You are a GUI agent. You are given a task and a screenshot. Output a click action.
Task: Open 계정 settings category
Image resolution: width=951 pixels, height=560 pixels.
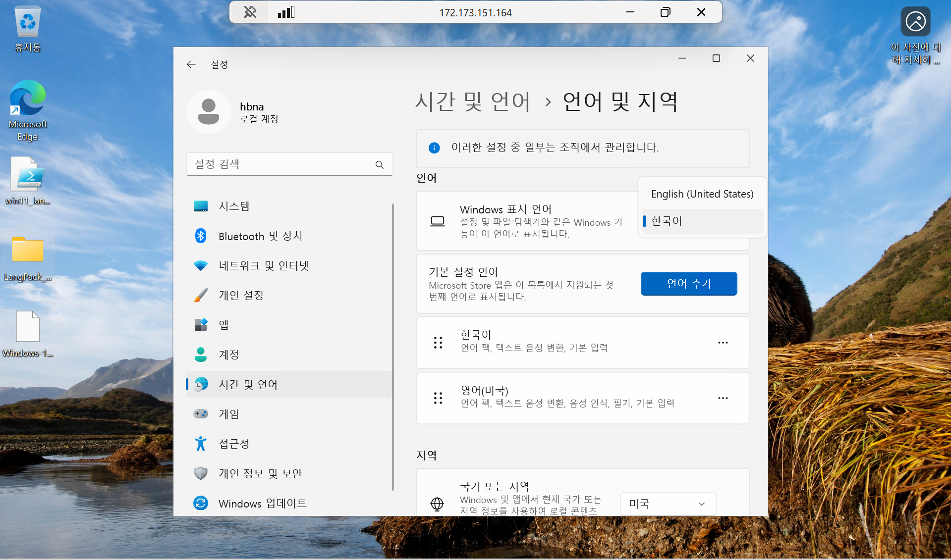289,355
